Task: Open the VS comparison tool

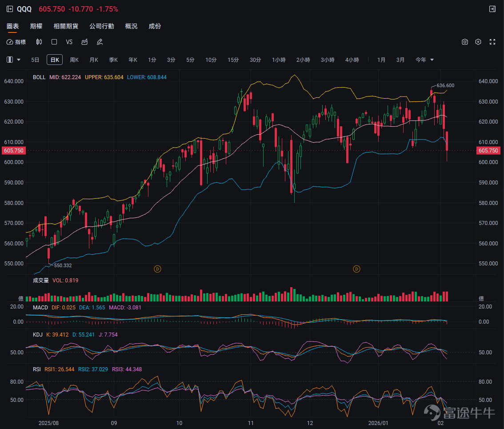Action: (69, 42)
